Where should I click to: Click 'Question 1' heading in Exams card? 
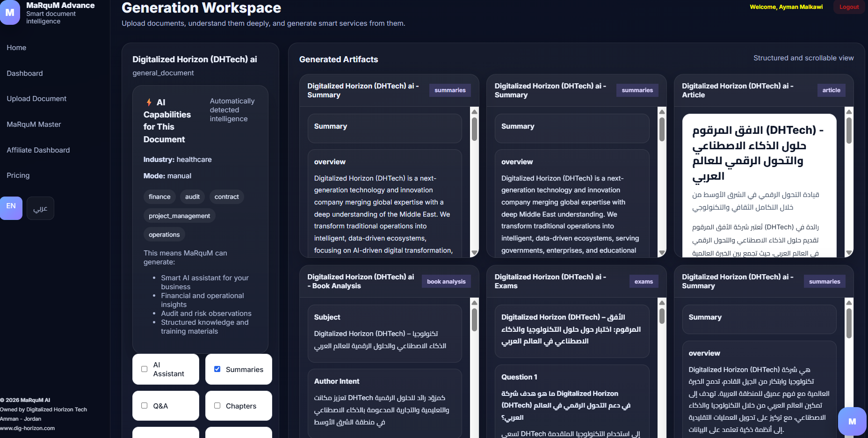(519, 377)
